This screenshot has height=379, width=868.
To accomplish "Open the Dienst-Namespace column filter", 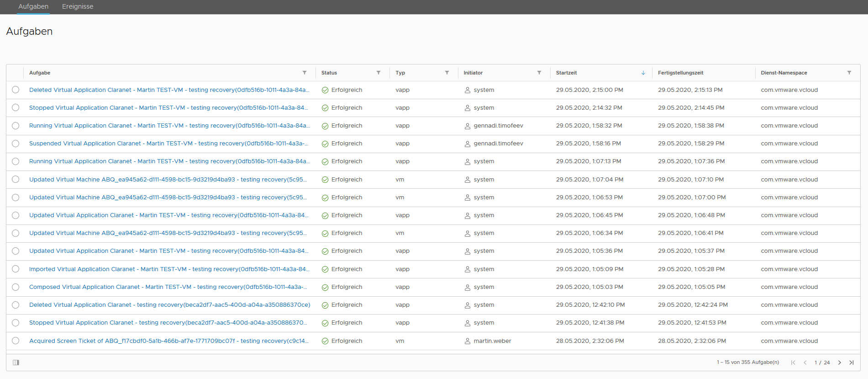I will point(849,73).
